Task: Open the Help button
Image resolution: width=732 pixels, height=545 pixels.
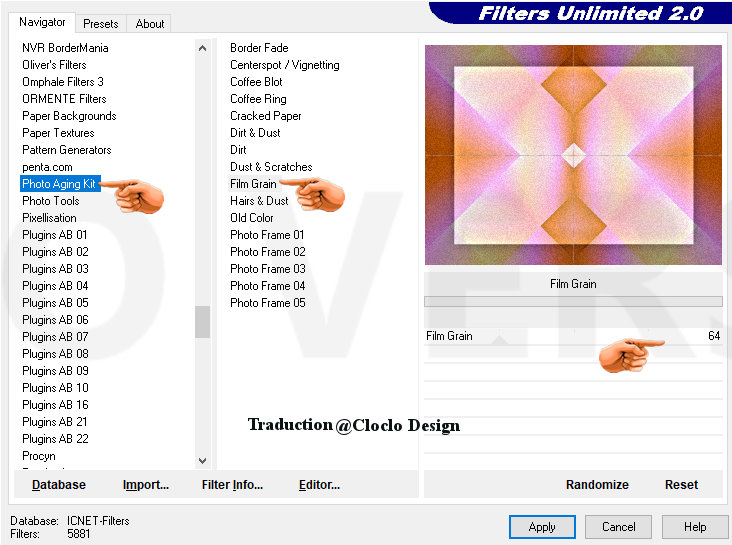Action: (695, 527)
